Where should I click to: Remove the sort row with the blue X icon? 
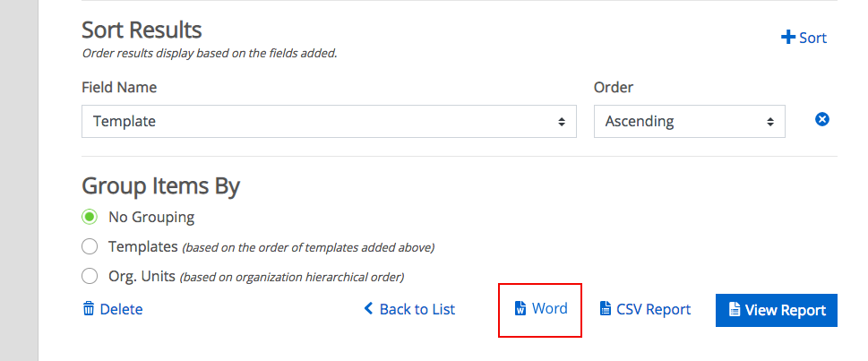(x=822, y=119)
